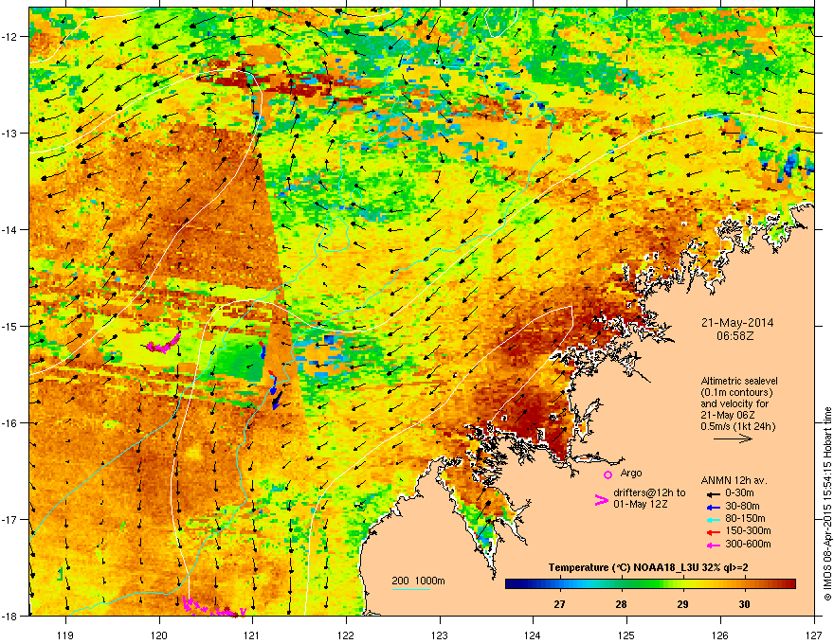Click the Argo legend label
This screenshot has height=644, width=834.
point(631,473)
